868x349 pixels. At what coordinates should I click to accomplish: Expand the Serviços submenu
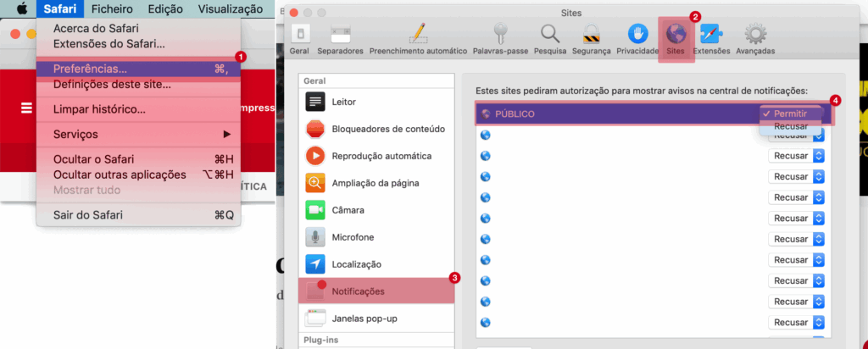point(139,135)
